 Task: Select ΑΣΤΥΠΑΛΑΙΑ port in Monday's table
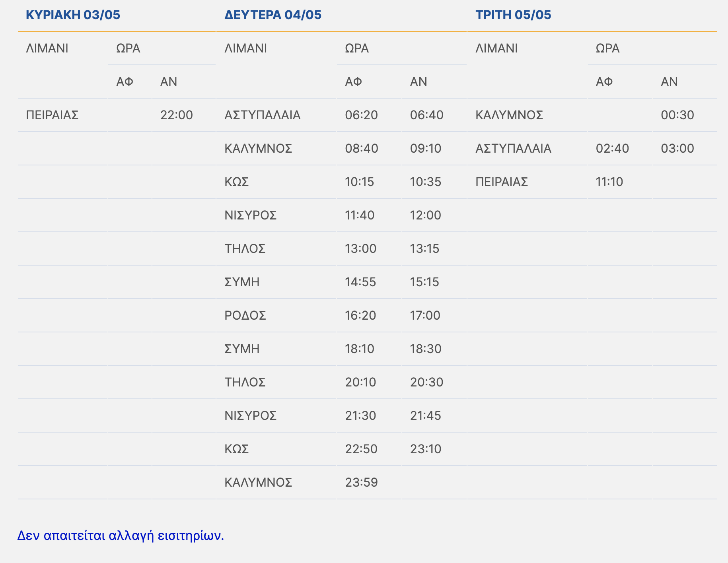(x=262, y=115)
